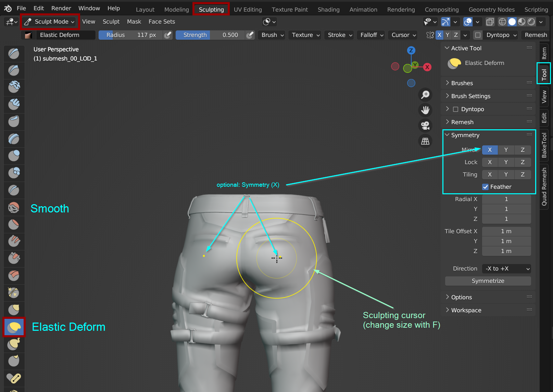Click the Strength slider
The image size is (553, 392).
pyautogui.click(x=210, y=35)
